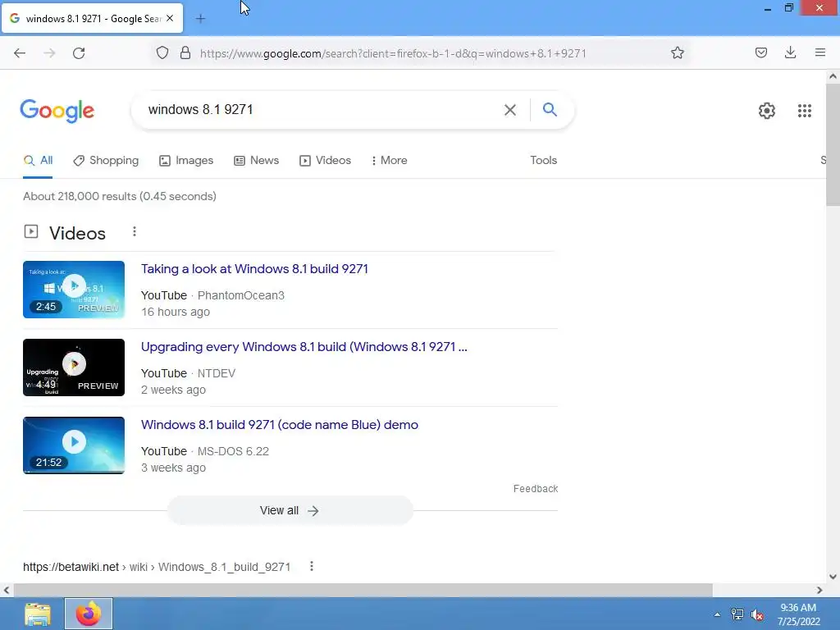Save page to Pocket

(x=761, y=52)
